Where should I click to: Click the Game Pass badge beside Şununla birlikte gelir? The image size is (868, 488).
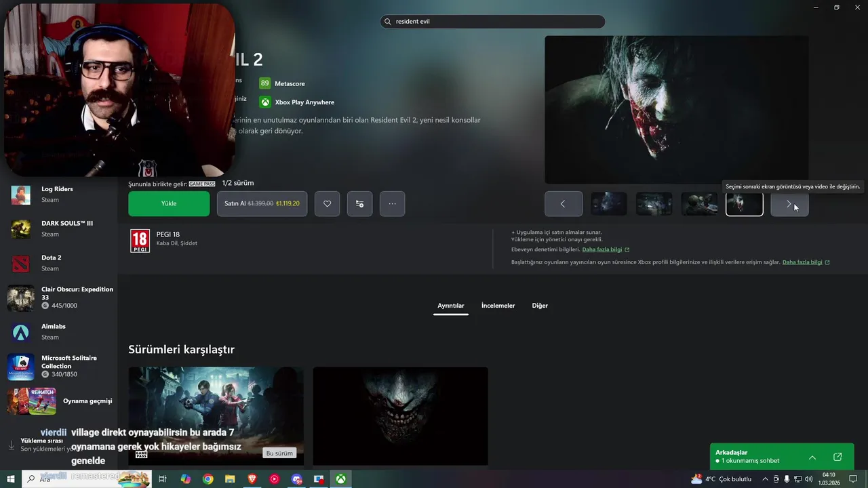tap(201, 184)
